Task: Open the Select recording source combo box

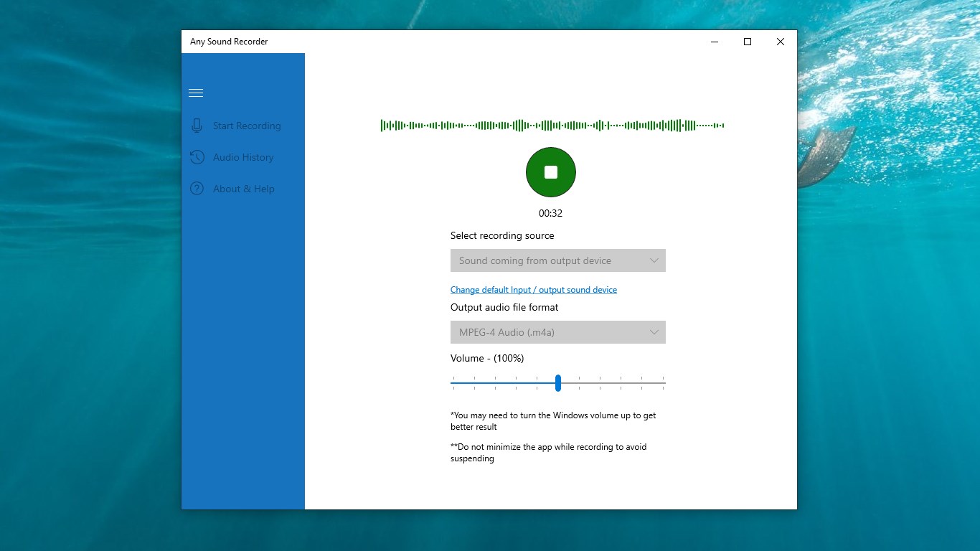Action: (557, 260)
